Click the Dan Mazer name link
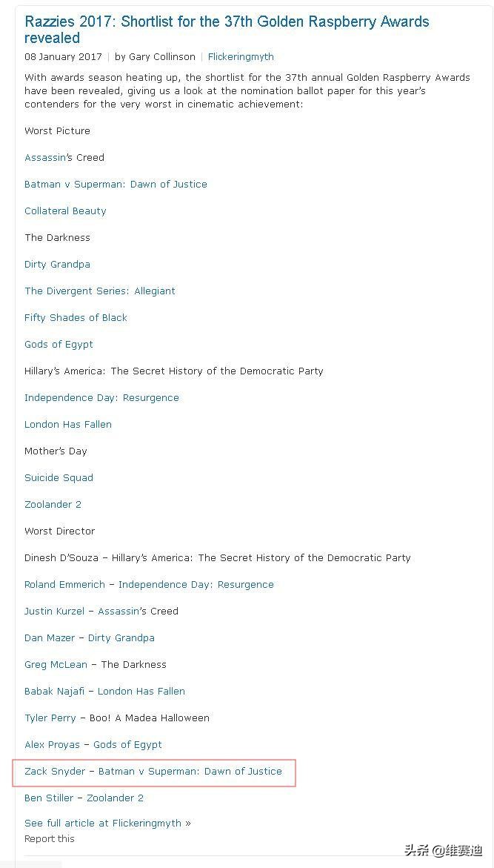The height and width of the screenshot is (868, 494). pos(49,637)
